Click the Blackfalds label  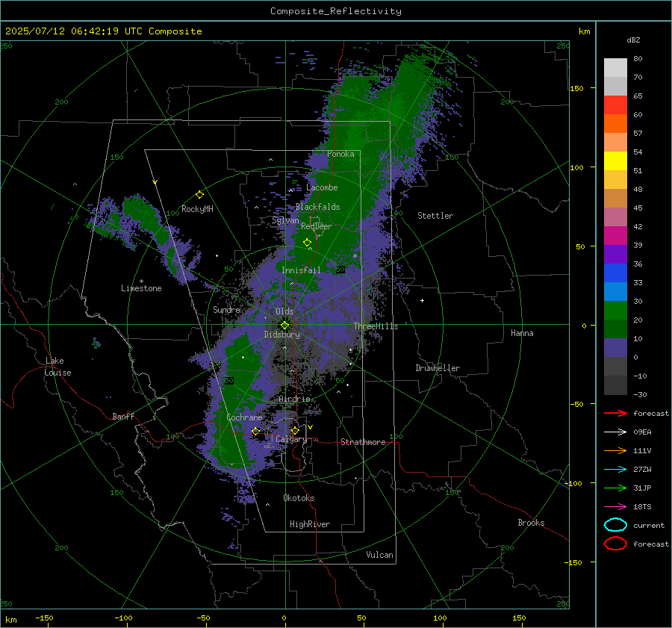coord(317,207)
